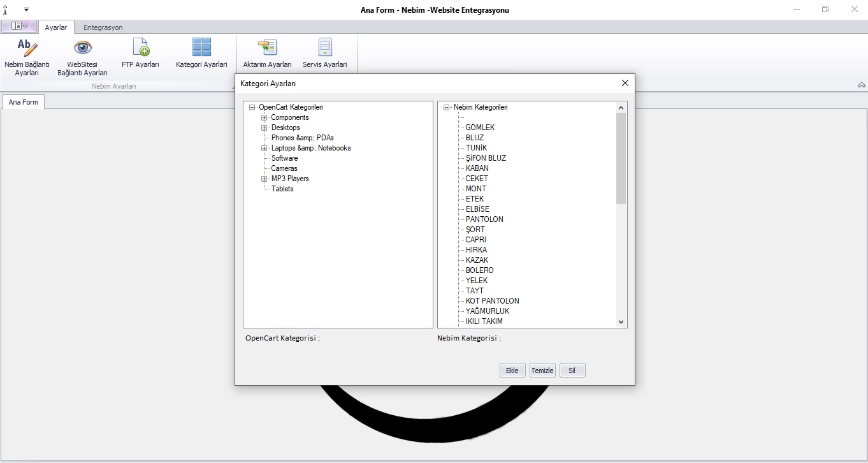
Task: Open FTP Ayarları icon
Action: click(140, 48)
